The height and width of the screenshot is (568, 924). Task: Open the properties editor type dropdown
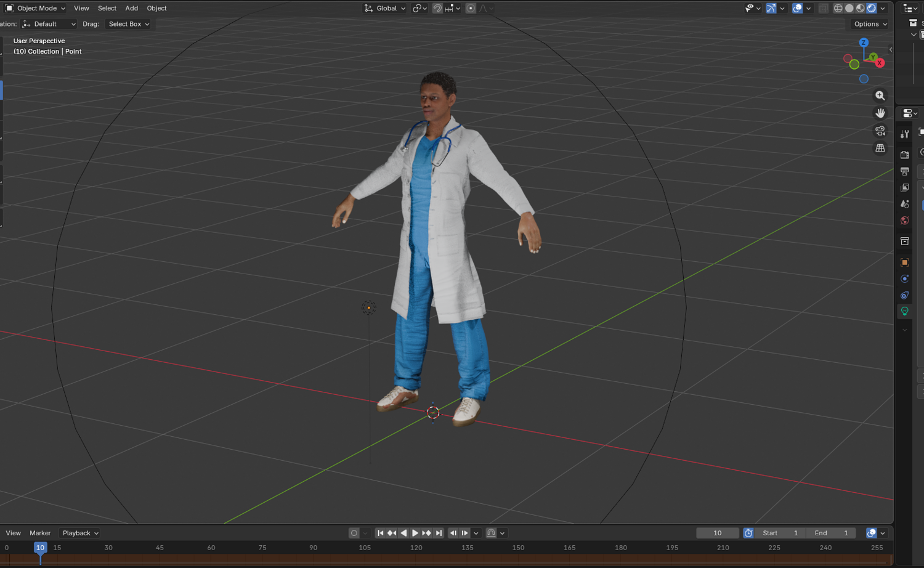pos(910,113)
